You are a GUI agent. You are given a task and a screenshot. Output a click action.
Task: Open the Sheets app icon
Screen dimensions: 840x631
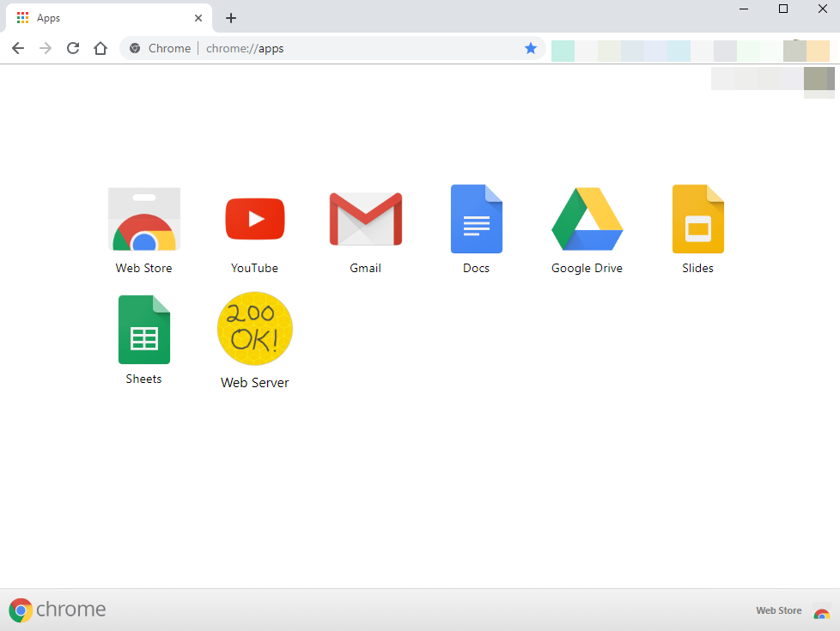point(144,330)
